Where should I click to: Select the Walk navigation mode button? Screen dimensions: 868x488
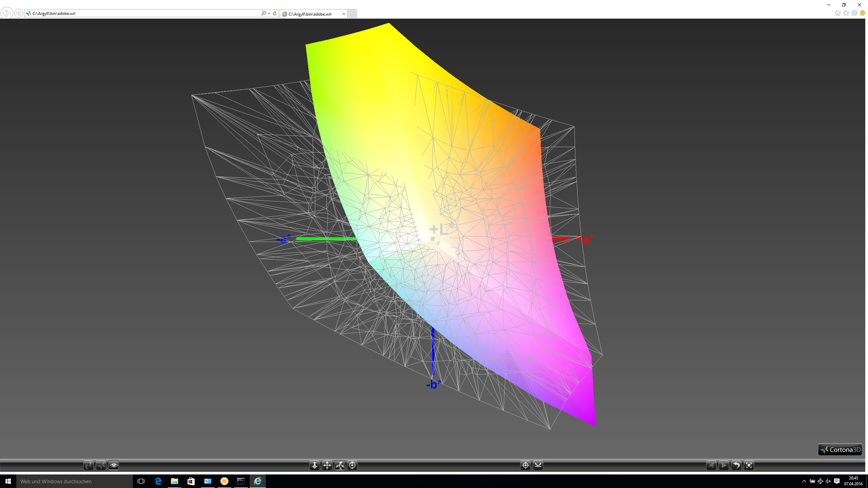88,465
